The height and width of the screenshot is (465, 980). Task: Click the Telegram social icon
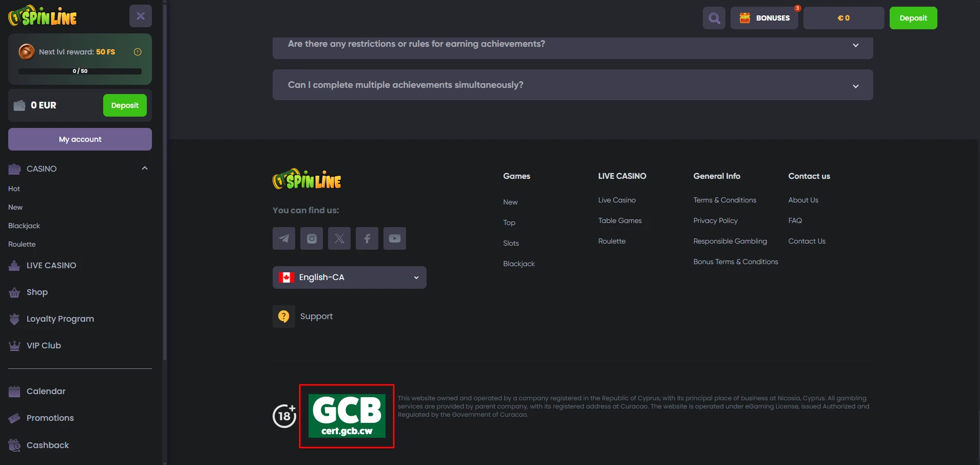pyautogui.click(x=283, y=238)
